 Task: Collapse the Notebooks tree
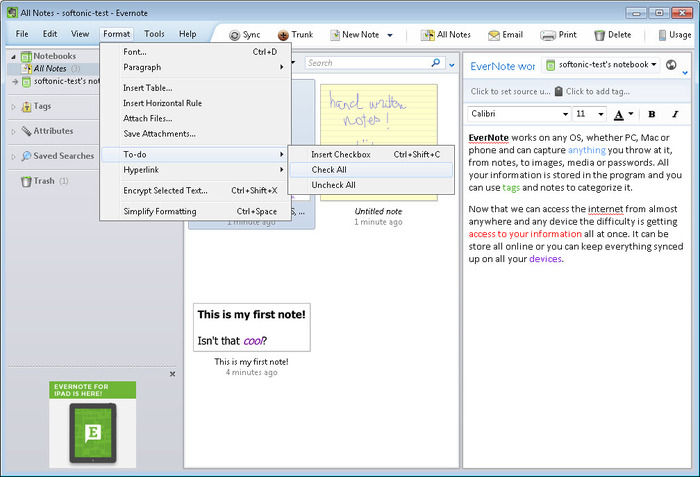13,57
